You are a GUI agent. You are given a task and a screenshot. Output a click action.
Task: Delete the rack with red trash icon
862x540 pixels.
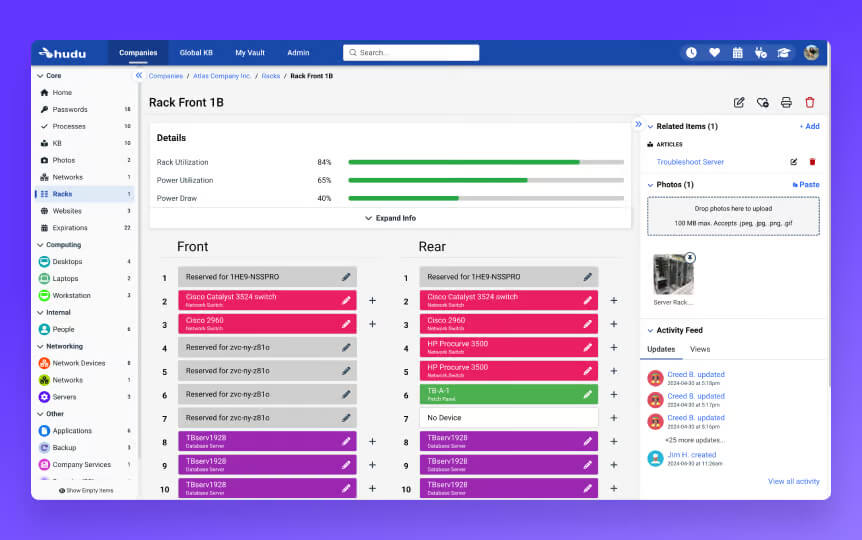810,102
